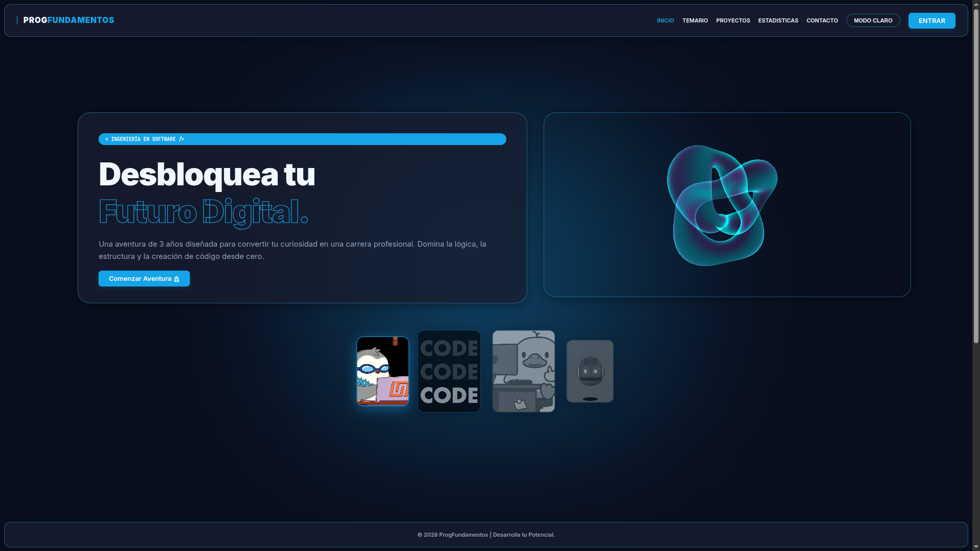This screenshot has height=551, width=980.
Task: Open the ESTADISTICAS nav link
Action: pyautogui.click(x=778, y=20)
